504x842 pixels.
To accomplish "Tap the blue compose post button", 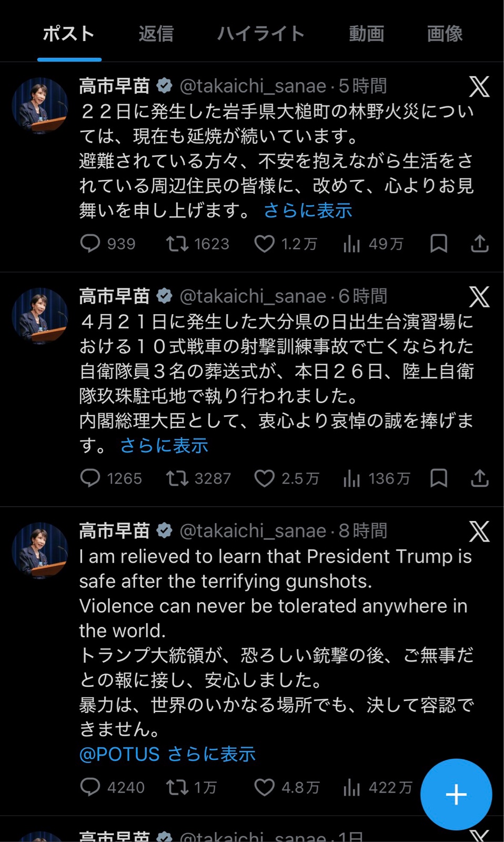I will pos(456,794).
